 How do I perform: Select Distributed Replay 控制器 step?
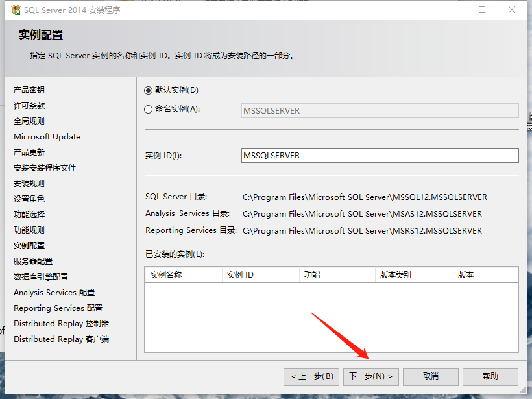click(62, 324)
